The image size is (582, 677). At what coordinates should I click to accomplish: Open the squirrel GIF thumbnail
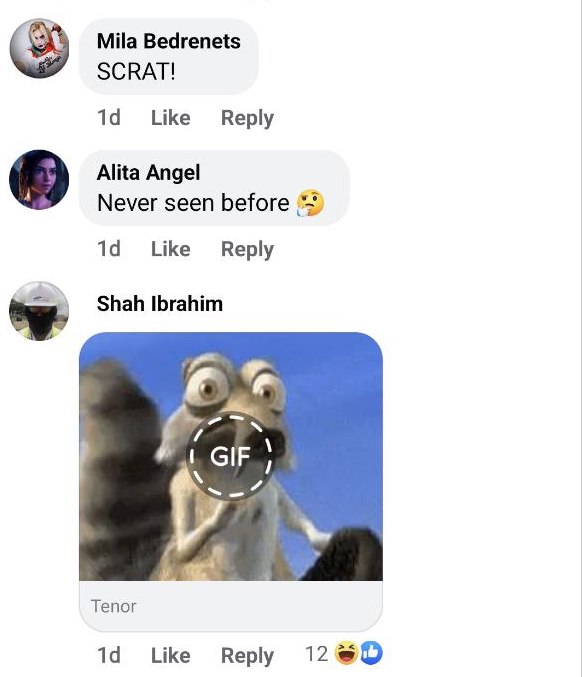[x=231, y=456]
